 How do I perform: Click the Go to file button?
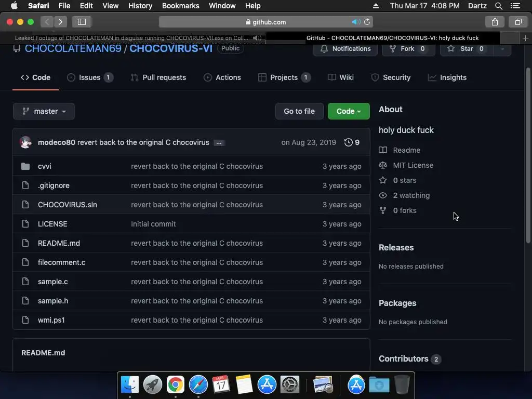click(299, 111)
